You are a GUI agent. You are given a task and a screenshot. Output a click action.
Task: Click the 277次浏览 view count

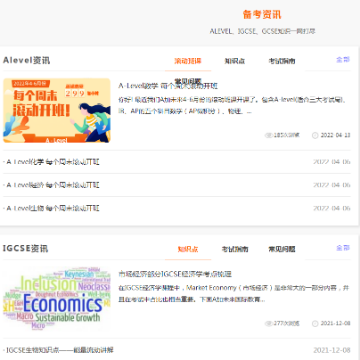click(x=287, y=323)
